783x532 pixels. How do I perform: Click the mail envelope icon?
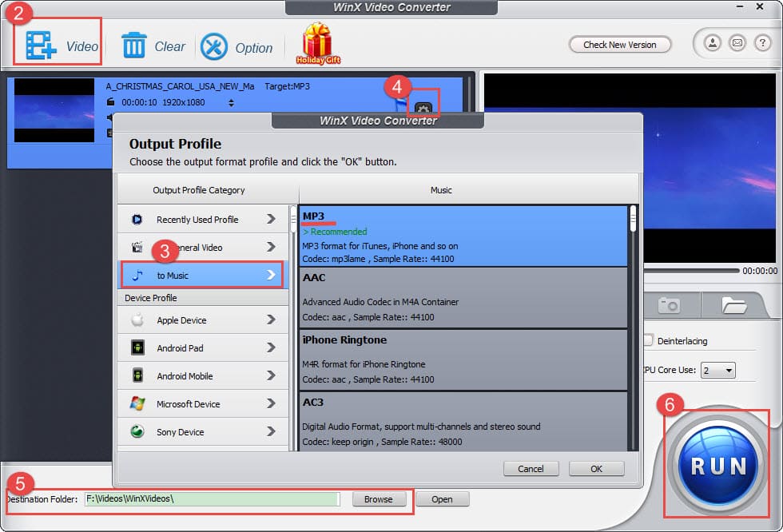click(737, 43)
